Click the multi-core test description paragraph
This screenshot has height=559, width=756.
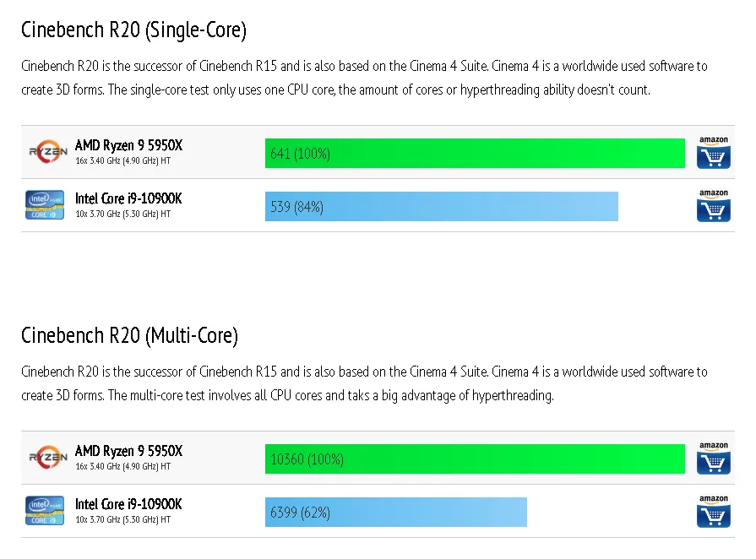click(x=363, y=383)
